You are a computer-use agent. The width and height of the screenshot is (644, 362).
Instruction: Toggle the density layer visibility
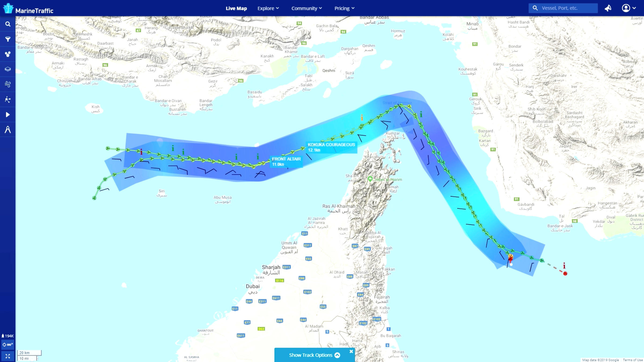pyautogui.click(x=8, y=69)
